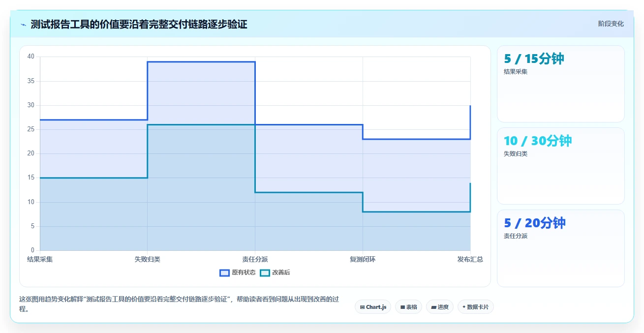Click the 发布汇总 x-axis label
644x333 pixels.
[470, 259]
